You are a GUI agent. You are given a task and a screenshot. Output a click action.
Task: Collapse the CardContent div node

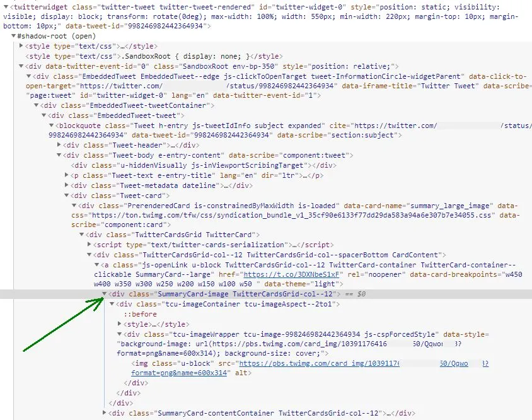[x=90, y=255]
